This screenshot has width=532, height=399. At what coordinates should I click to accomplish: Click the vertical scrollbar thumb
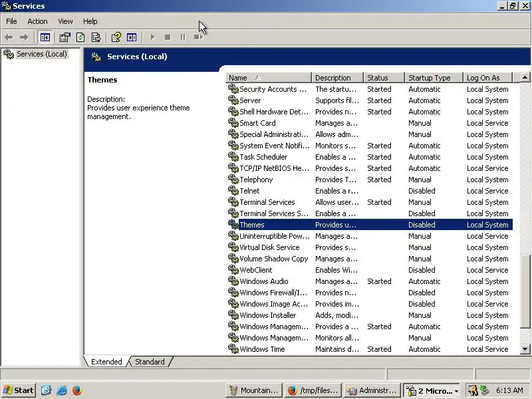[x=525, y=292]
